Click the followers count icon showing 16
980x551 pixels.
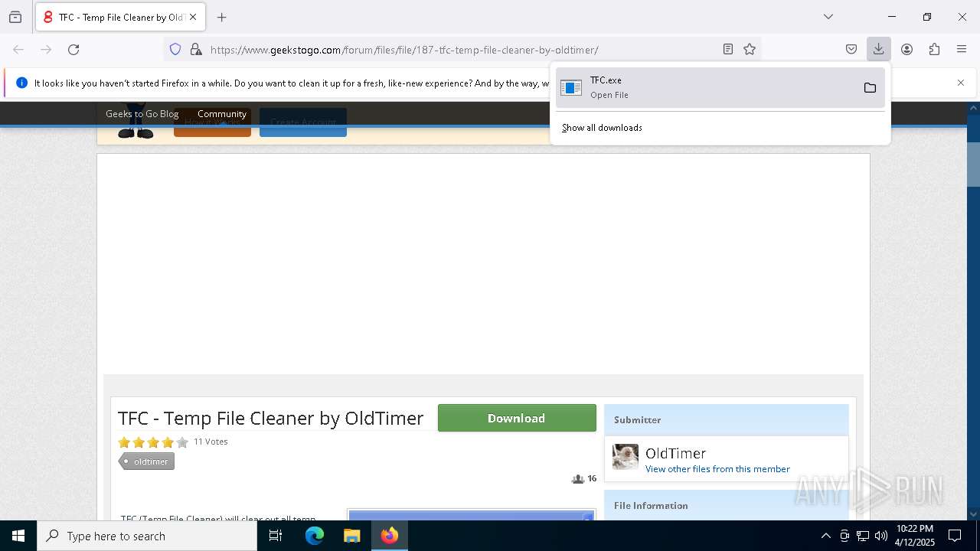[x=578, y=479]
